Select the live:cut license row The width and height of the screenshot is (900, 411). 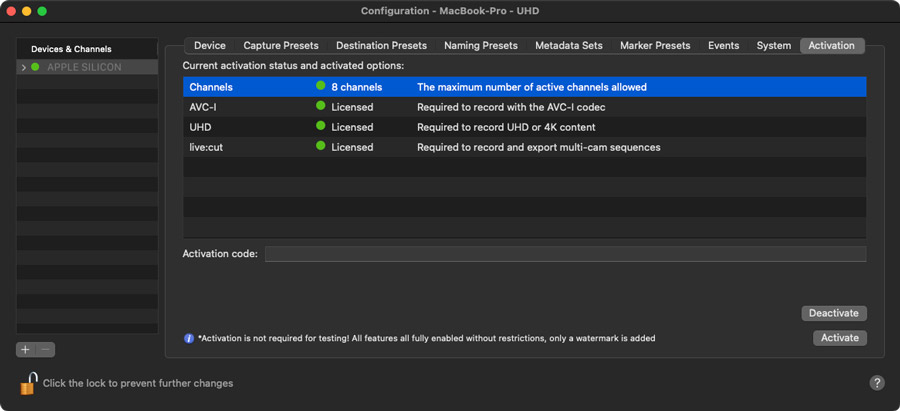(x=524, y=147)
